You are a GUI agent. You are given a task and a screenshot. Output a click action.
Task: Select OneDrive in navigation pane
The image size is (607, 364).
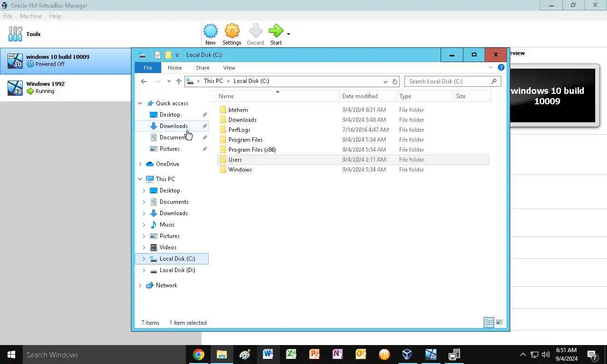pyautogui.click(x=167, y=164)
